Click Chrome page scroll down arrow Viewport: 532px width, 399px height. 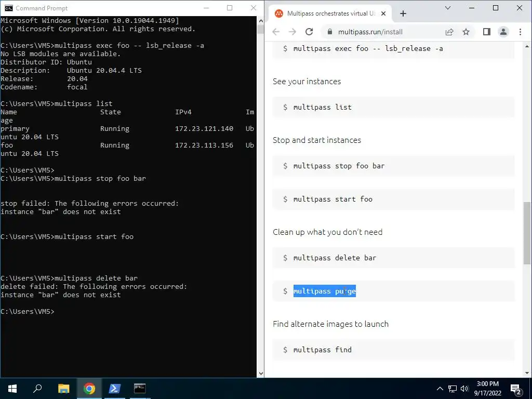[x=527, y=373]
